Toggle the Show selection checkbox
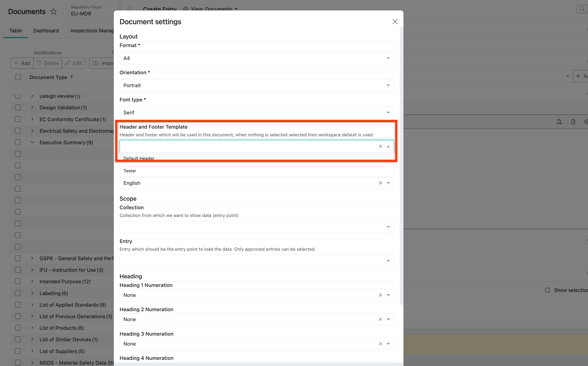This screenshot has width=588, height=366. [548, 290]
